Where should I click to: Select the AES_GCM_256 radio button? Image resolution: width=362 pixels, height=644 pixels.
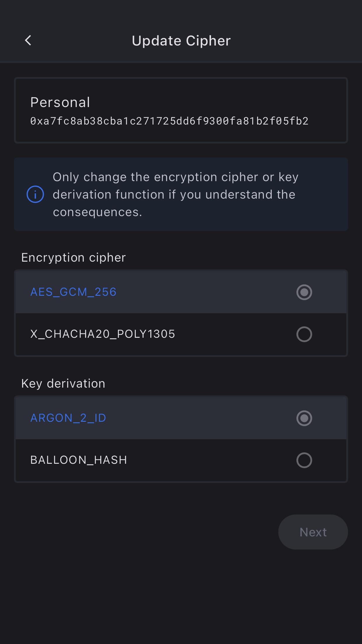tap(304, 292)
